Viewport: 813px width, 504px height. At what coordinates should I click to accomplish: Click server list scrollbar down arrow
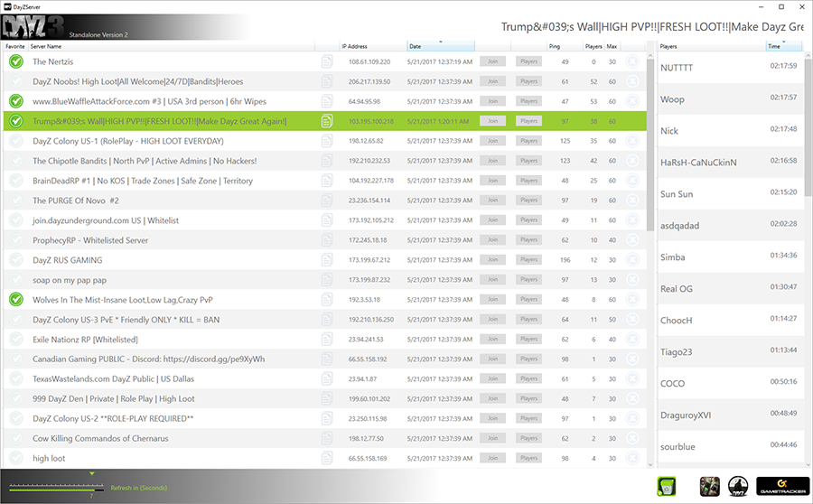[650, 465]
